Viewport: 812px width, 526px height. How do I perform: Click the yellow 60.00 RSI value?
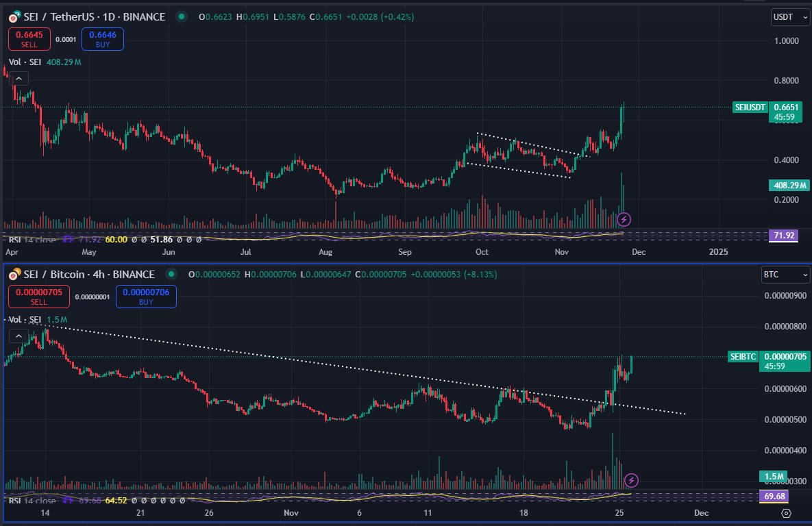[x=116, y=240]
